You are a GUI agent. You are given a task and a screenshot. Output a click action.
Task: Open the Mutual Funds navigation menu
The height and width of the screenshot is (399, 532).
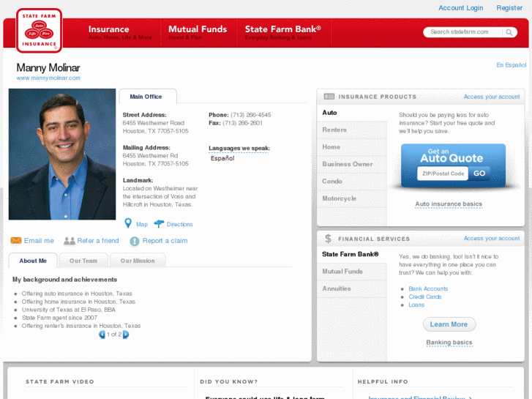[x=198, y=33]
